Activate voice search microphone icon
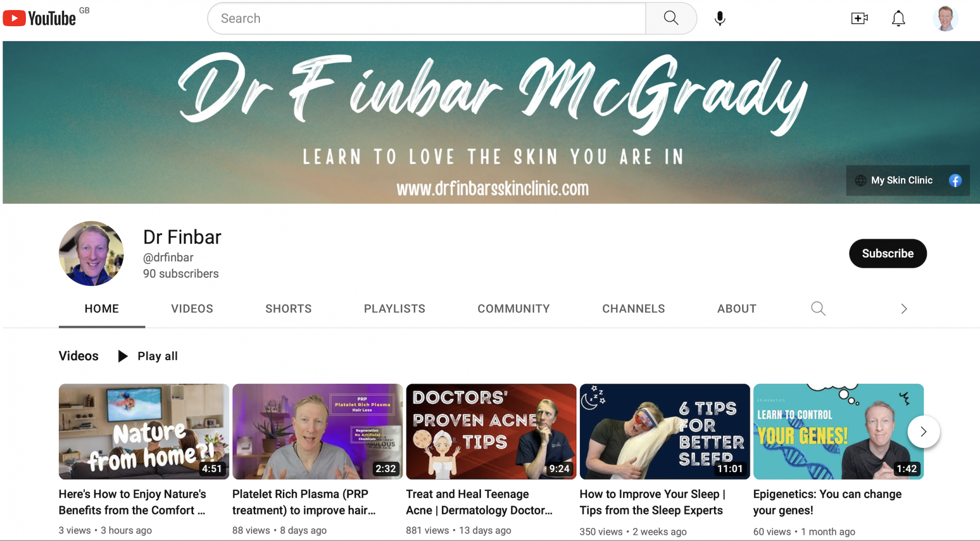Screen dimensions: 980x541 [x=720, y=18]
